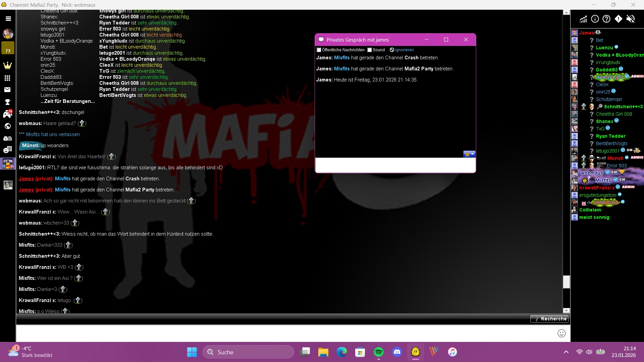Open the channel statistics chart icon
This screenshot has width=644, height=362.
(x=583, y=19)
